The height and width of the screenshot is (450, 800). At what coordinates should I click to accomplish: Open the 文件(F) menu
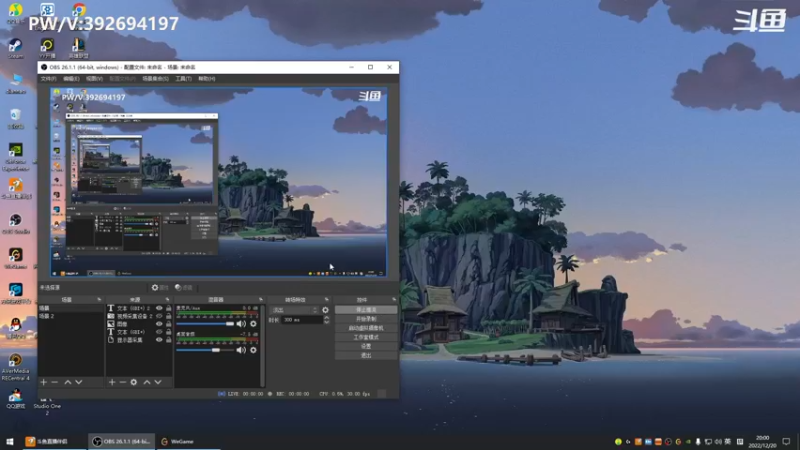pyautogui.click(x=48, y=79)
